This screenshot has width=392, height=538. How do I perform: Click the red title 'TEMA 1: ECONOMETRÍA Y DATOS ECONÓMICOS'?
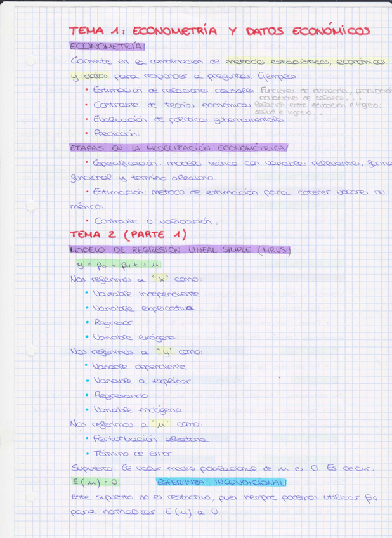tap(219, 30)
